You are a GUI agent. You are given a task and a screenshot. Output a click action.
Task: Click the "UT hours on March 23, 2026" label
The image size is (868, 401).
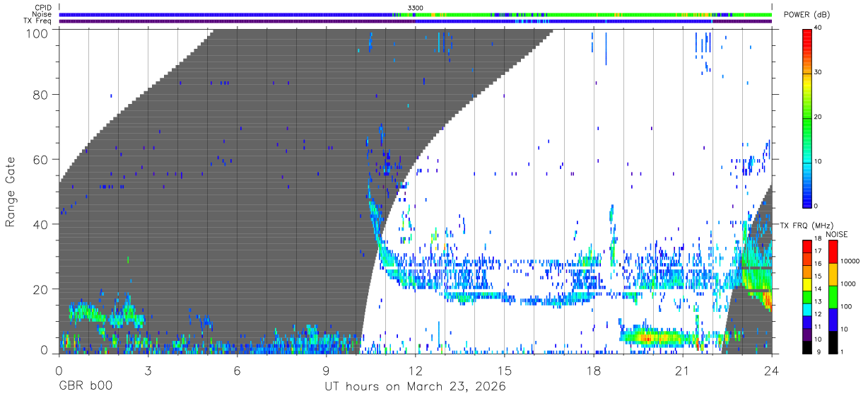[x=415, y=387]
